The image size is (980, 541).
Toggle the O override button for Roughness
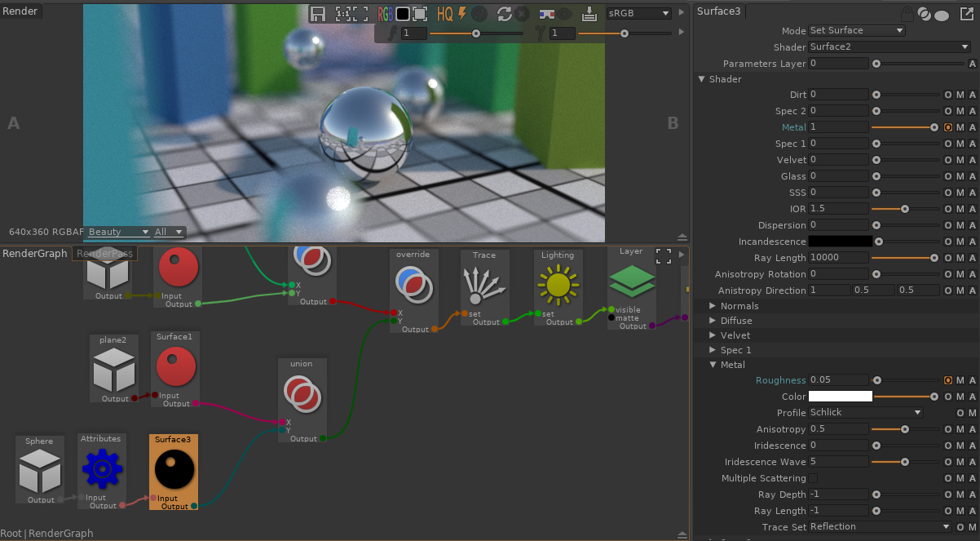pyautogui.click(x=948, y=380)
